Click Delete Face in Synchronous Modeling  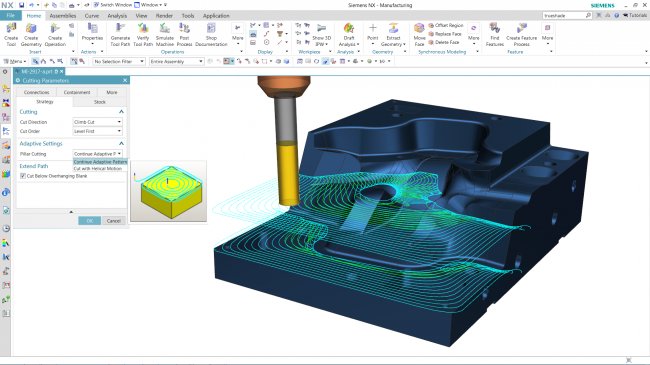444,42
